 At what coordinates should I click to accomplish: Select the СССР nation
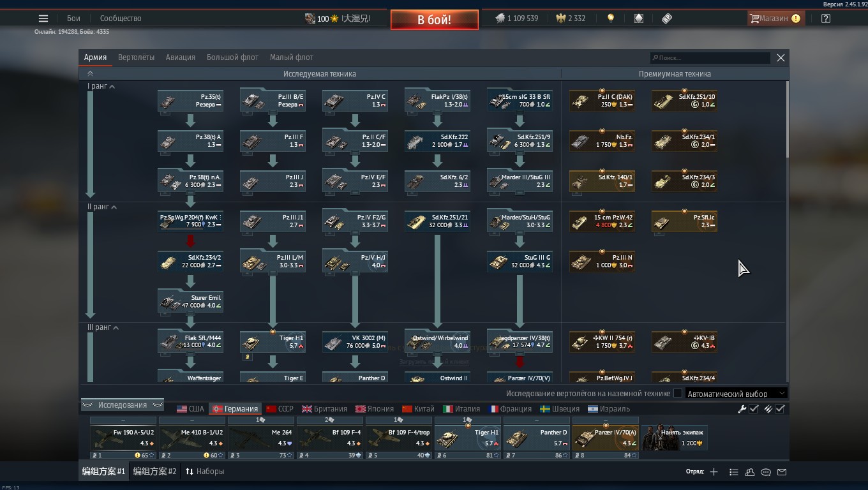280,409
